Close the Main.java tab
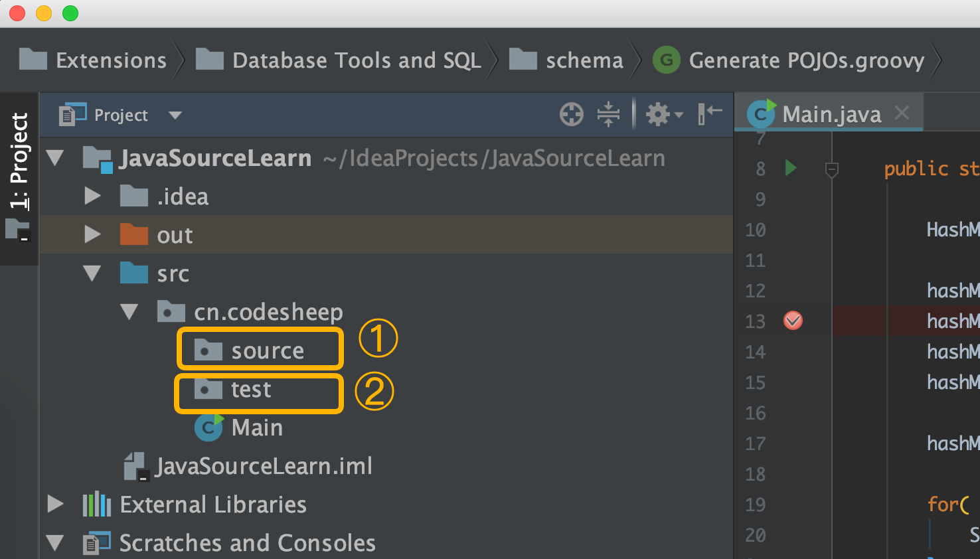Image resolution: width=980 pixels, height=559 pixels. point(902,113)
